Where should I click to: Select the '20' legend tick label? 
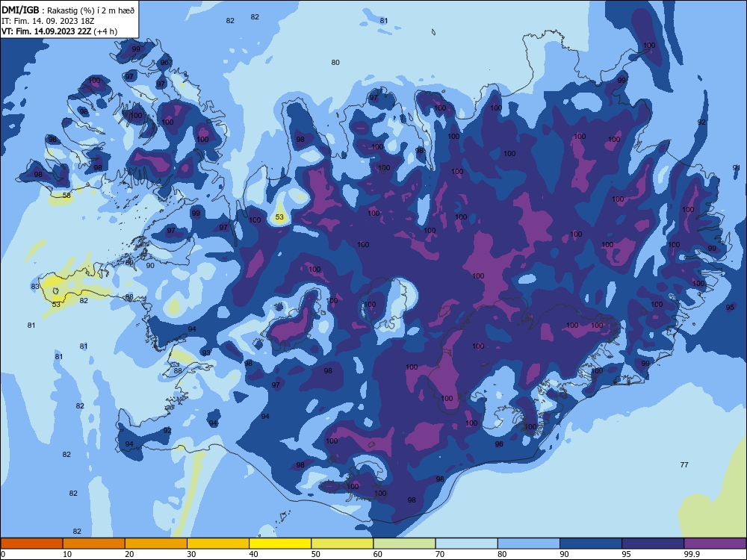point(129,554)
